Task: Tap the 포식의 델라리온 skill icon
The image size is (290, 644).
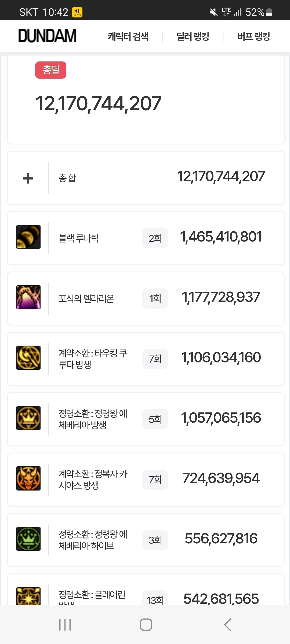Action: pos(28,297)
